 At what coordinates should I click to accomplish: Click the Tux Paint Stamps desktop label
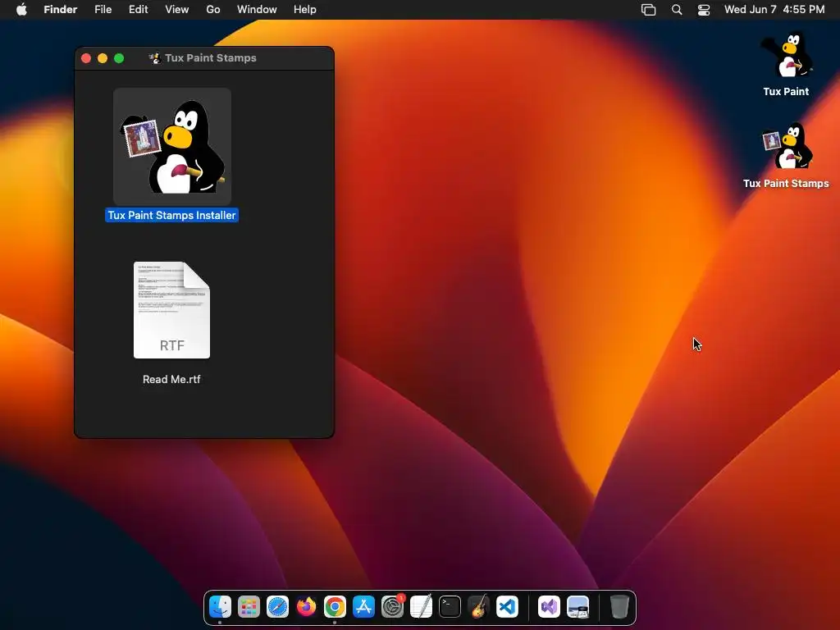(786, 183)
